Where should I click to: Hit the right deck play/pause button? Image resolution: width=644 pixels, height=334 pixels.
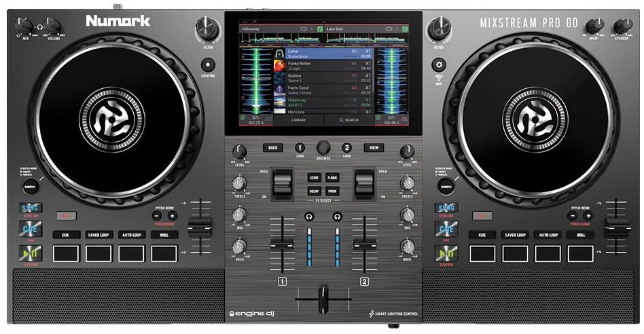click(x=446, y=254)
